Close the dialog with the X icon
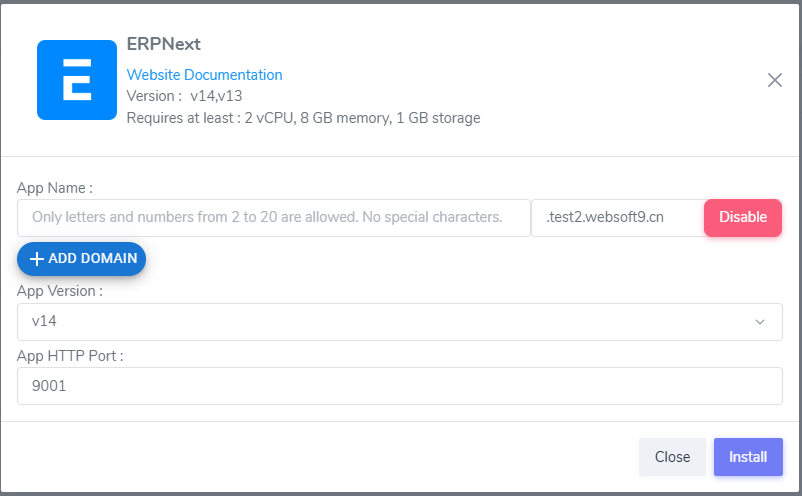This screenshot has height=496, width=802. (775, 80)
